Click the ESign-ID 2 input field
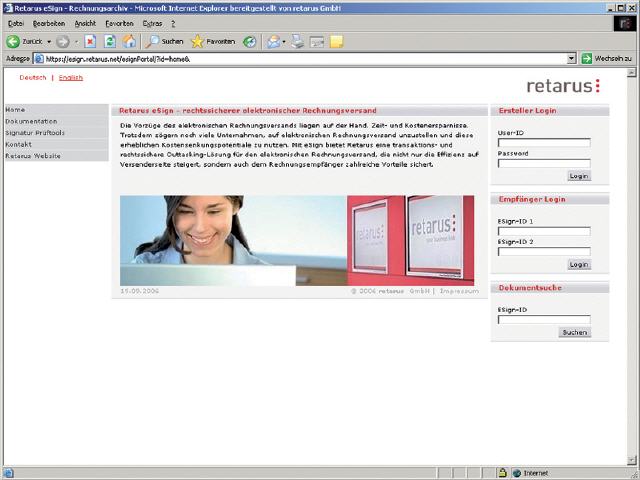The image size is (640, 480). 544,251
